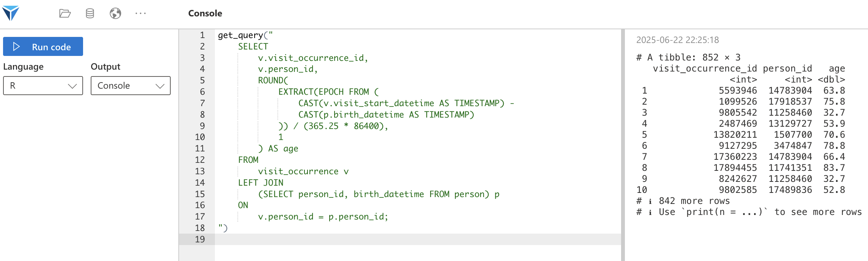Place cursor on the empty line 19
The height and width of the screenshot is (261, 868).
(418, 239)
